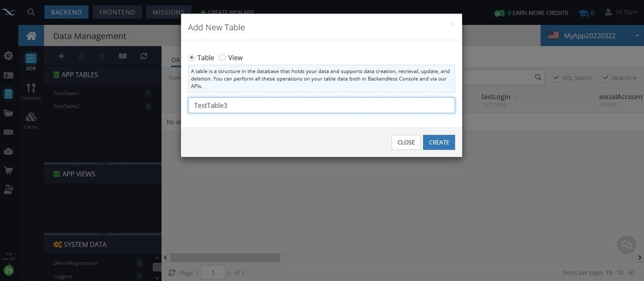Viewport: 644px width, 281px height.
Task: Click the CREATE button in dialog
Action: (x=438, y=142)
